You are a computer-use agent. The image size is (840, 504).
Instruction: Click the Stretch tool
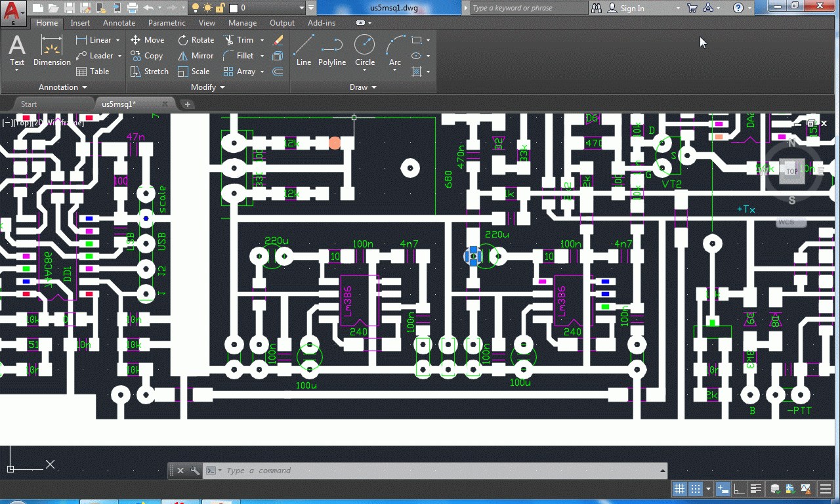[149, 72]
